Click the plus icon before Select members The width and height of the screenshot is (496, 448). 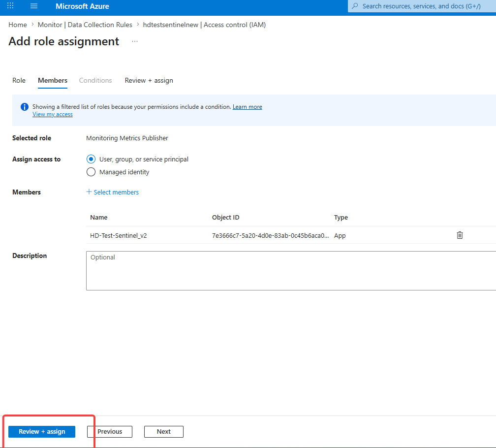coord(89,192)
